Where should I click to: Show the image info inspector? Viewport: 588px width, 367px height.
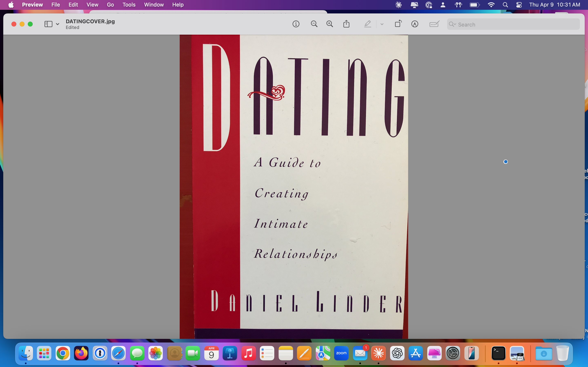coord(296,24)
